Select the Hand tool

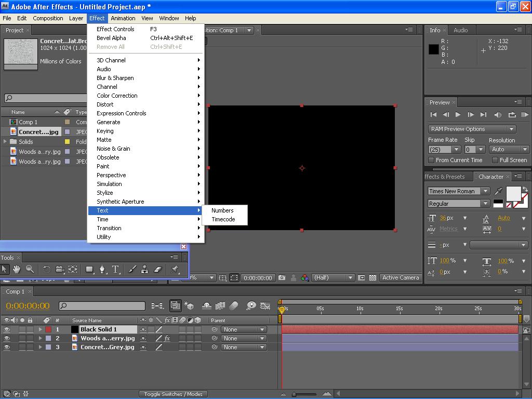(x=16, y=270)
